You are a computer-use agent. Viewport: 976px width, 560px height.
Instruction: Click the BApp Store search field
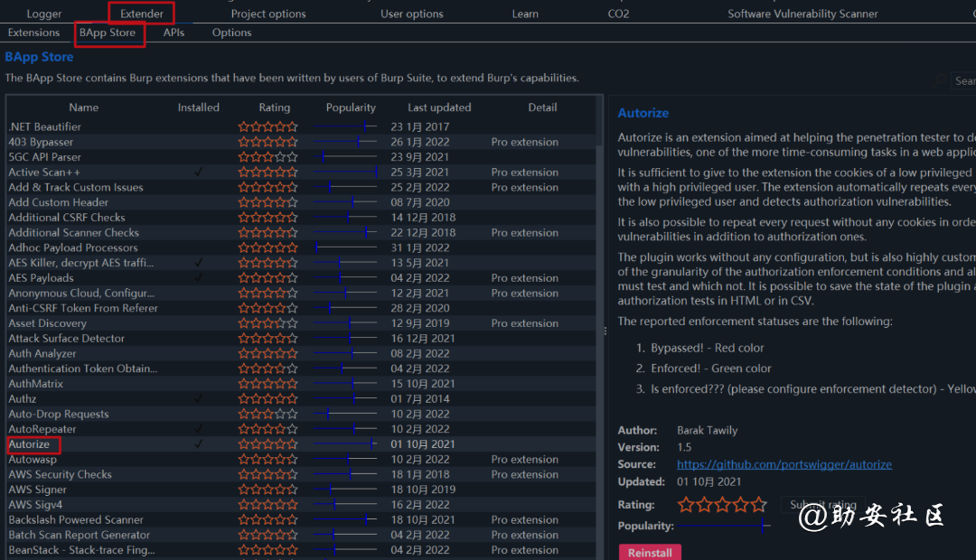[963, 81]
